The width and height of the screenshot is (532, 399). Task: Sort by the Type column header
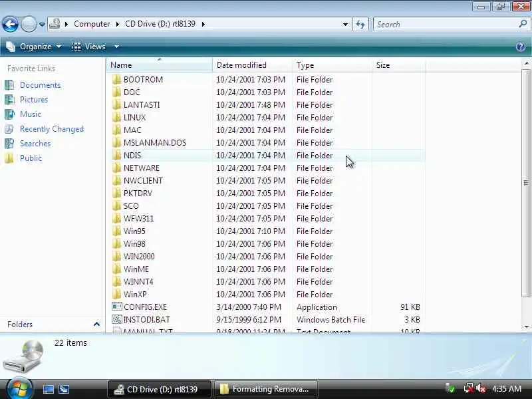point(332,65)
